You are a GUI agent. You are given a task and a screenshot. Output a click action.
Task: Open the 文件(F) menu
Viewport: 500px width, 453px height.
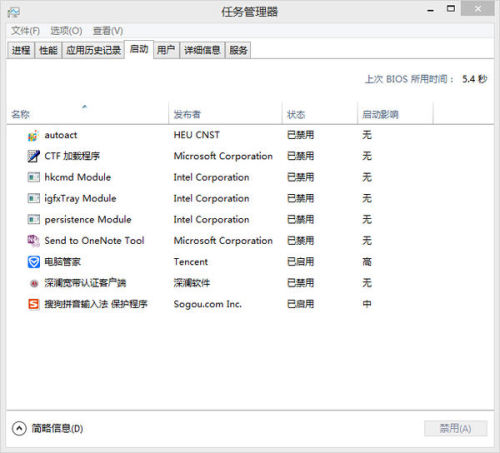[x=25, y=31]
